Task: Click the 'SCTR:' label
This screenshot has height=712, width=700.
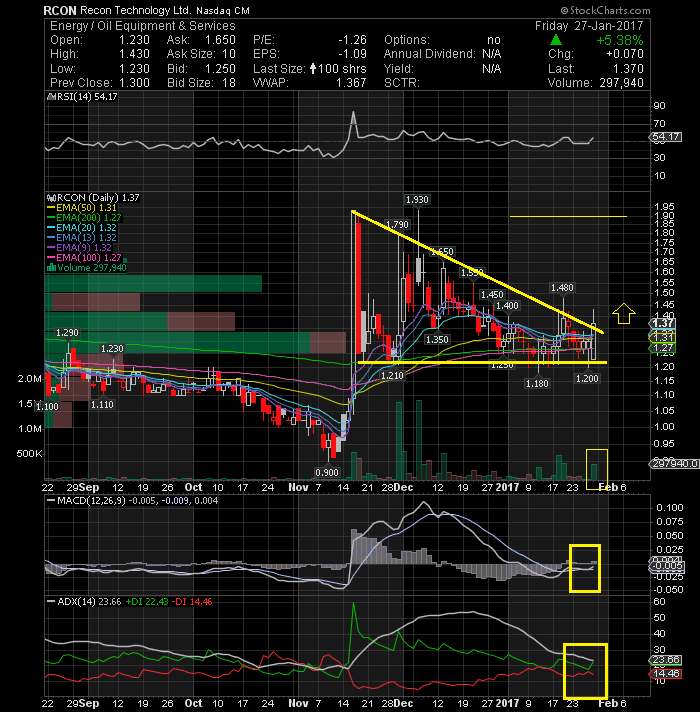Action: click(x=402, y=83)
